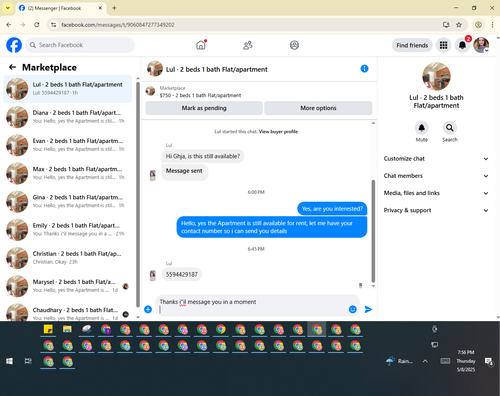Open the Max conversation

[68, 173]
